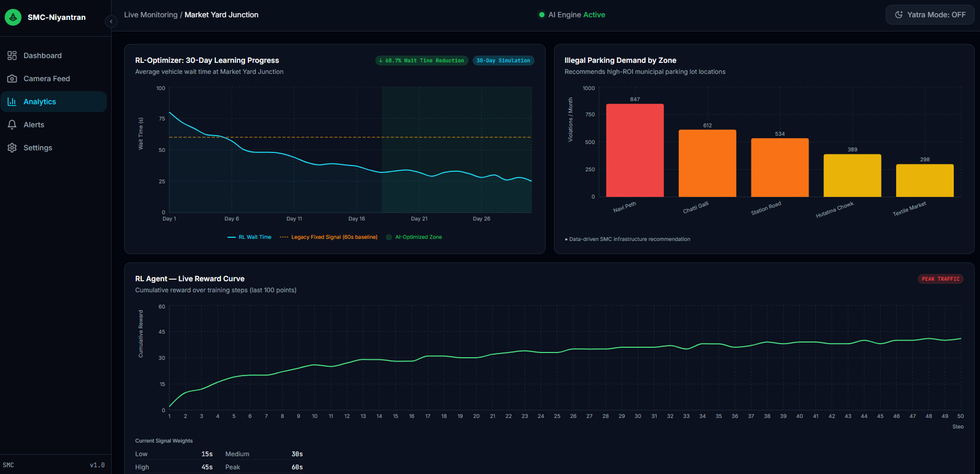Open the Alerts bell icon
Screen dimensions: 980x474
pos(12,125)
